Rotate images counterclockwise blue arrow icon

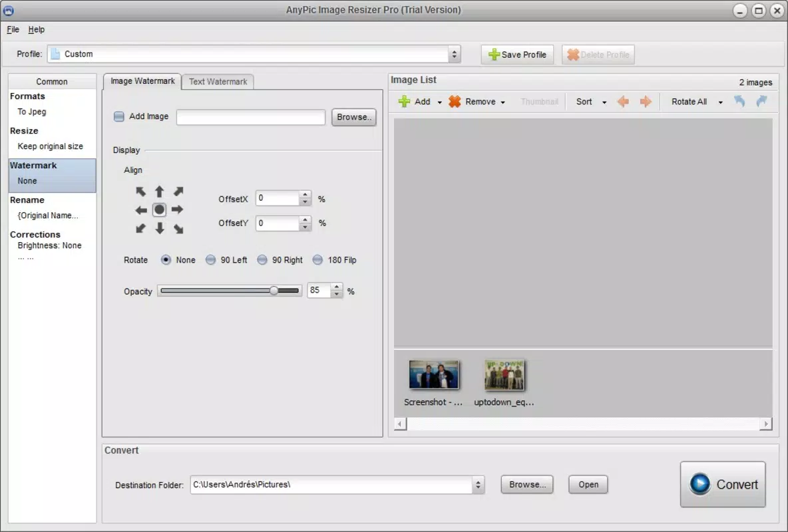pos(739,101)
